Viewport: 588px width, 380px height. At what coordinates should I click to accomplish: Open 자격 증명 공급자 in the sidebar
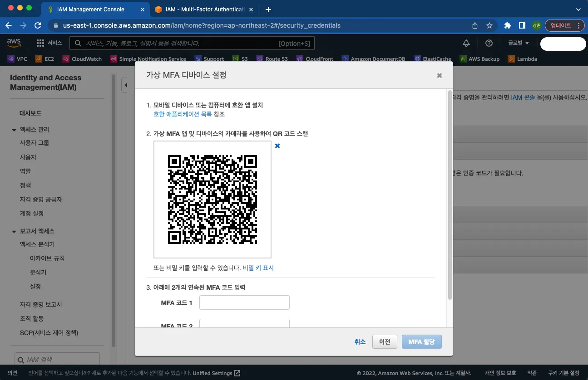click(41, 200)
